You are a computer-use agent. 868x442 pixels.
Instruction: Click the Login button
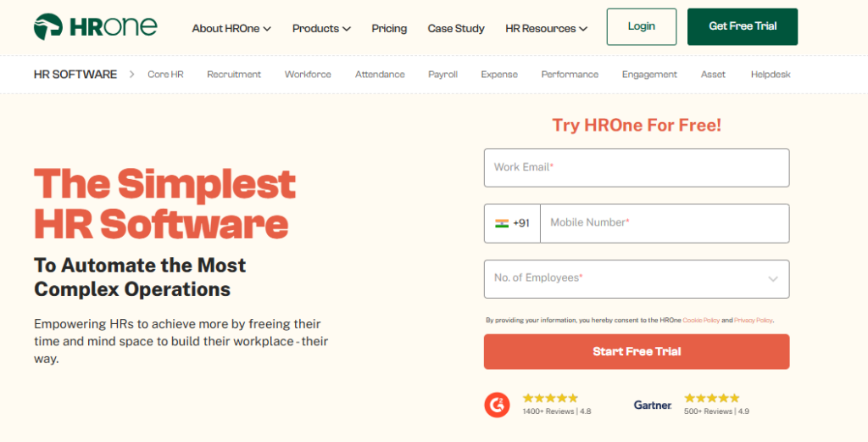coord(642,26)
